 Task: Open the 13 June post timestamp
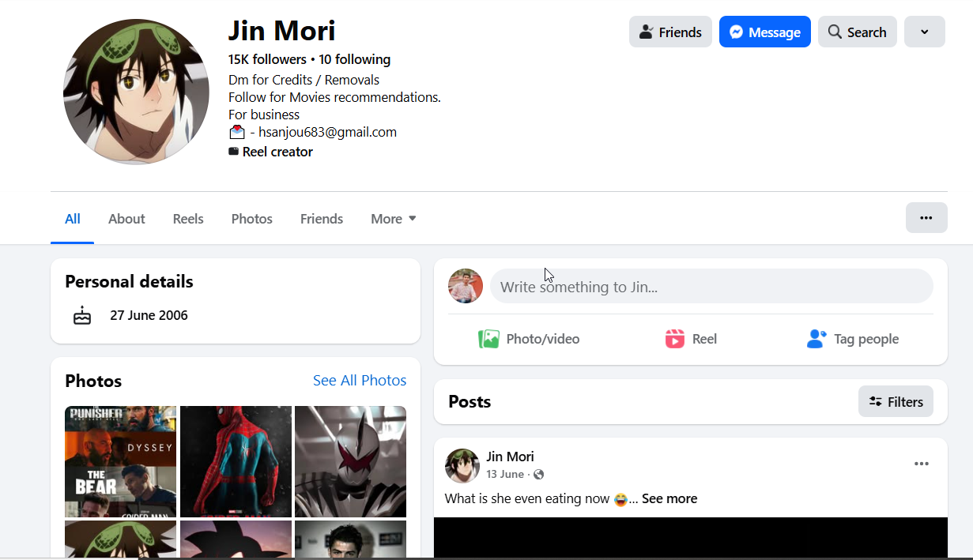[x=505, y=474]
